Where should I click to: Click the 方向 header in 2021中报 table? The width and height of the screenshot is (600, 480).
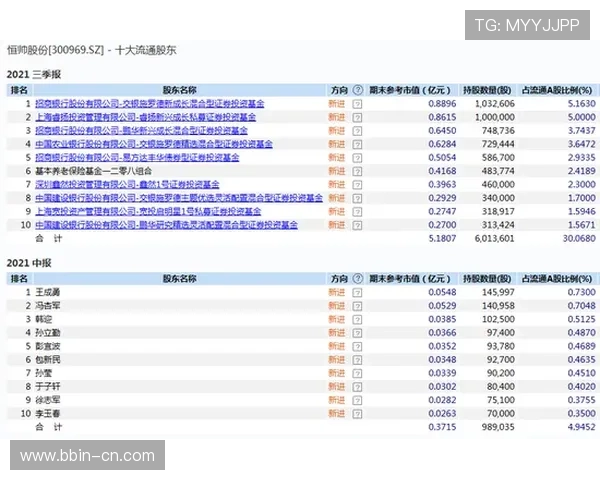(339, 279)
